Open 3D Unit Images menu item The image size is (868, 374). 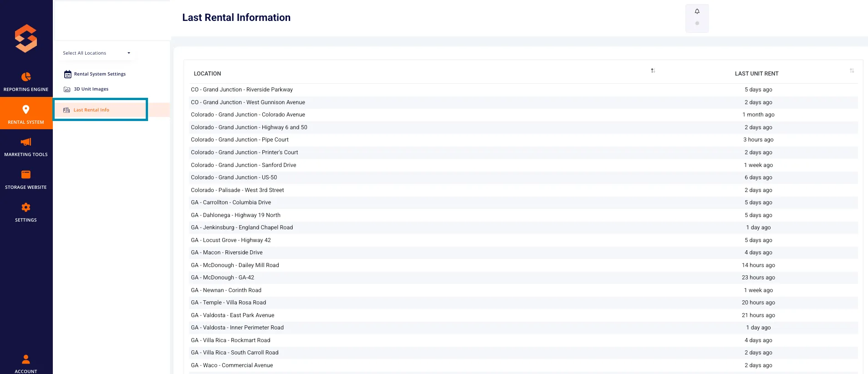coord(91,89)
